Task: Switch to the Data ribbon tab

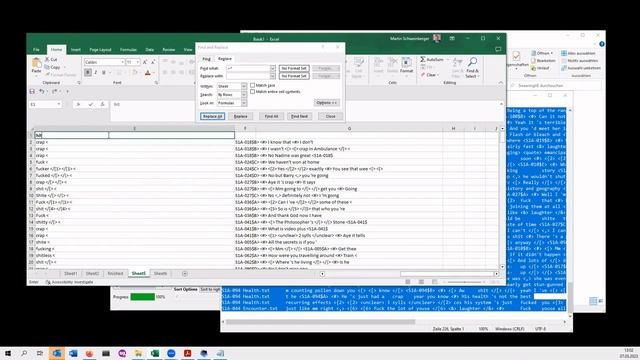Action: point(149,49)
